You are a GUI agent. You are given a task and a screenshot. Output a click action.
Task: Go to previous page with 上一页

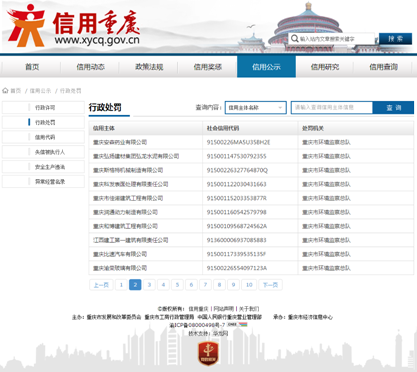[101, 285]
